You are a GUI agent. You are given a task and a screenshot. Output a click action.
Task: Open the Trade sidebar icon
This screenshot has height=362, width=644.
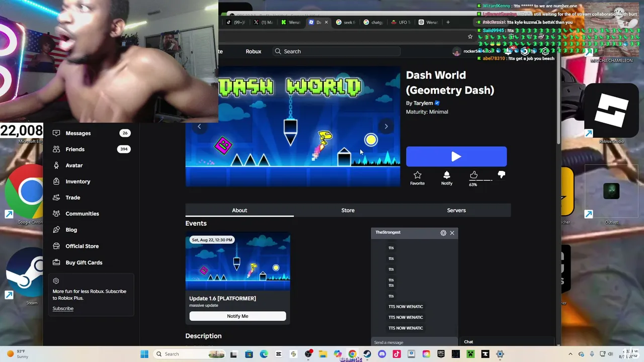56,198
